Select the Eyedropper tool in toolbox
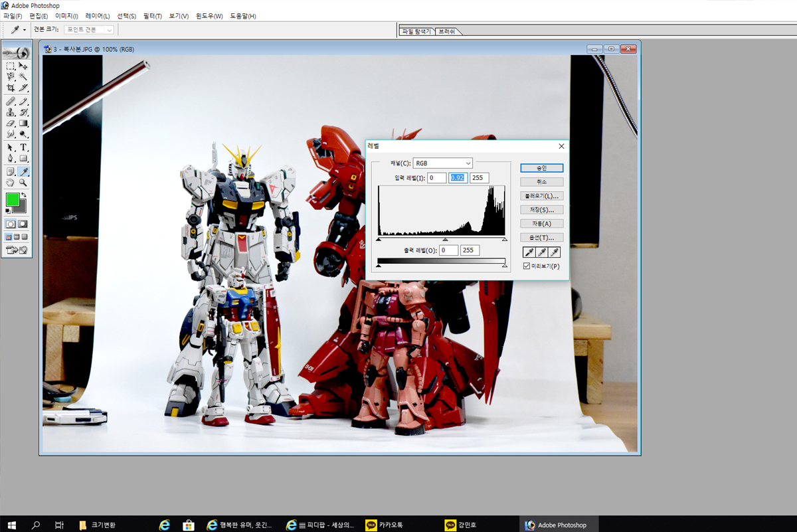Screen dimensions: 797x532 point(23,172)
